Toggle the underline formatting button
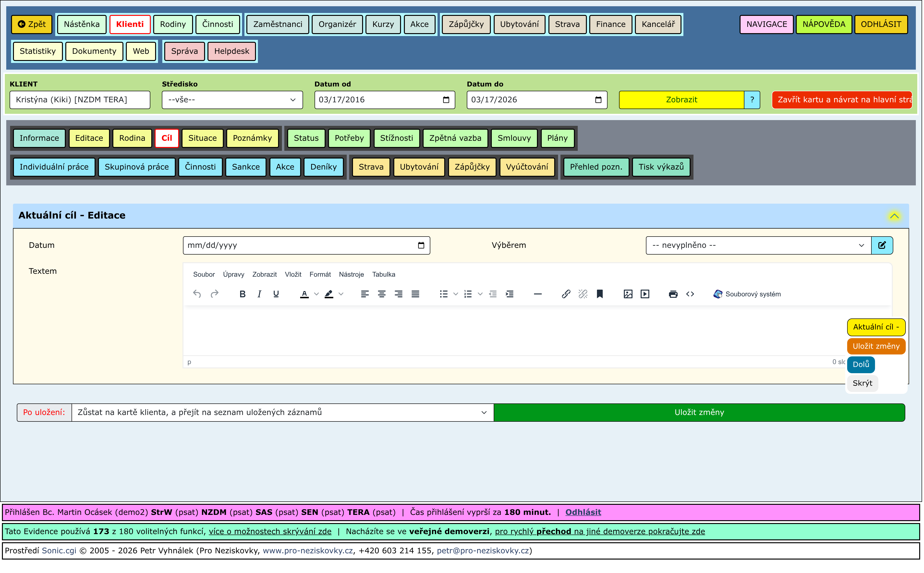Screen dimensions: 924x573 276,294
